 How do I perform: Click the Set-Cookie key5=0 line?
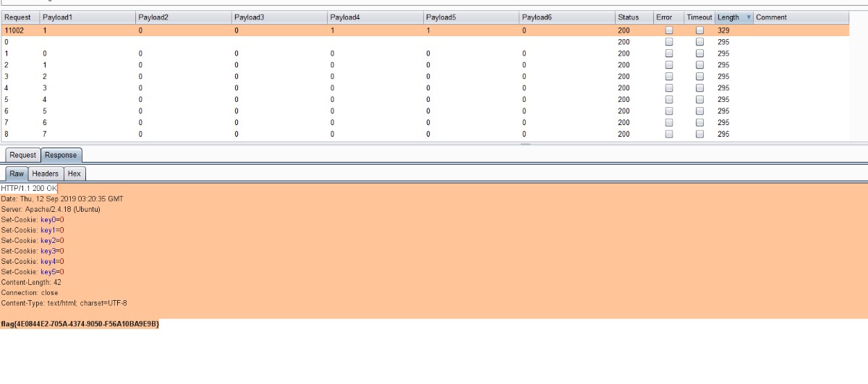click(33, 272)
